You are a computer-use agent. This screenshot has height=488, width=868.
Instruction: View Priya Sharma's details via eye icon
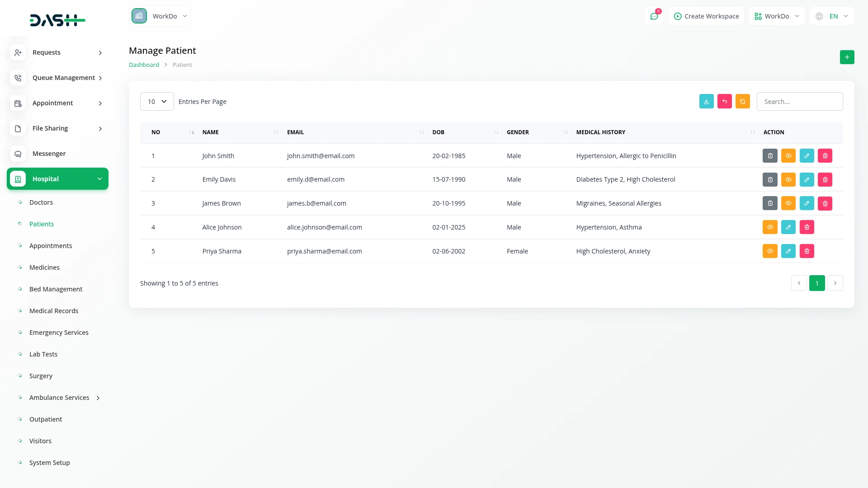[x=770, y=251]
